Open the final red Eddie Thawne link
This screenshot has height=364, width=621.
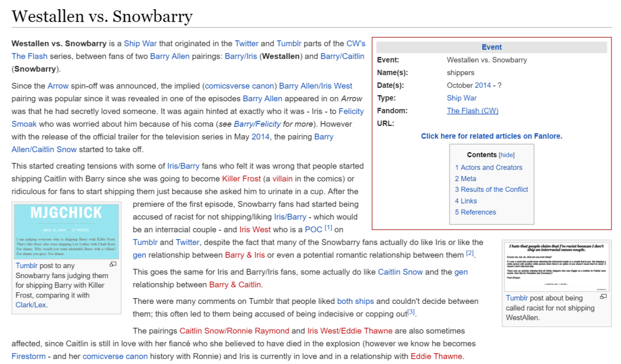tap(436, 356)
